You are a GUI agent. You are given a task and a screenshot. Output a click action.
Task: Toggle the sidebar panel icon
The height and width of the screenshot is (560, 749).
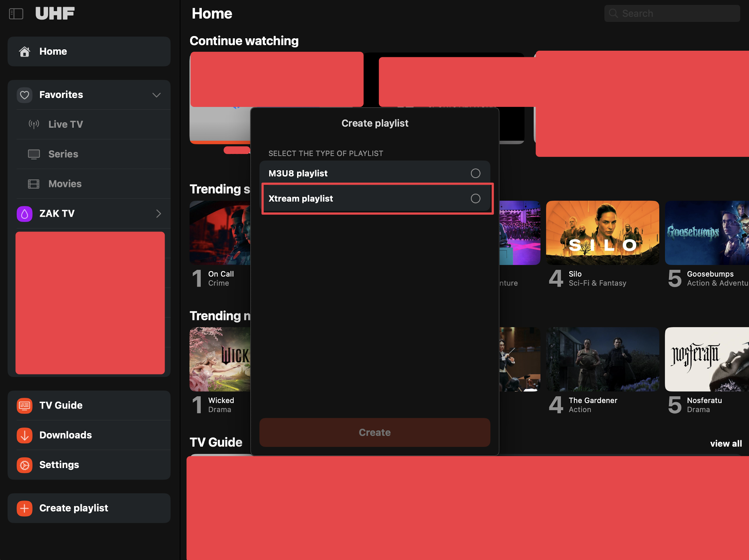tap(16, 14)
